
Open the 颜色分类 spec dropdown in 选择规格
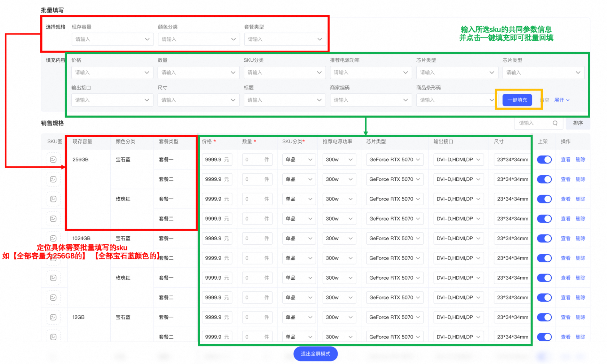(x=199, y=39)
